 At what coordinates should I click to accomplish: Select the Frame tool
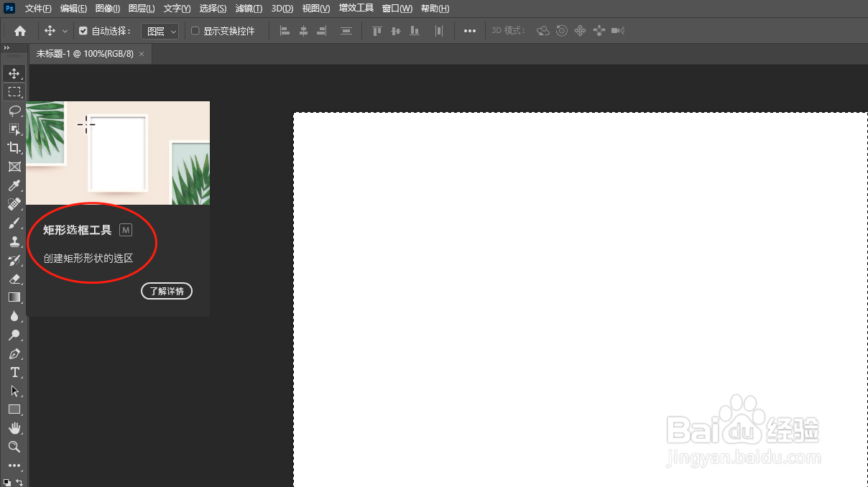point(14,167)
